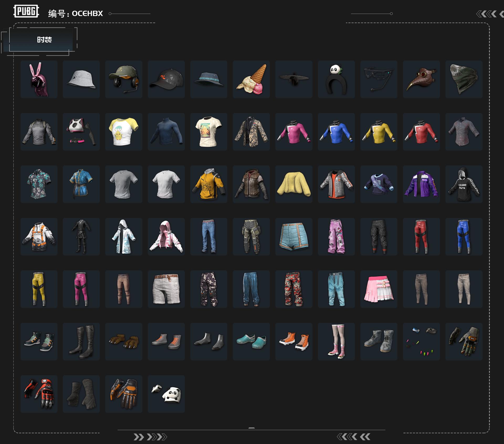The height and width of the screenshot is (444, 504).
Task: Choose the ice cream cone hat
Action: click(251, 79)
